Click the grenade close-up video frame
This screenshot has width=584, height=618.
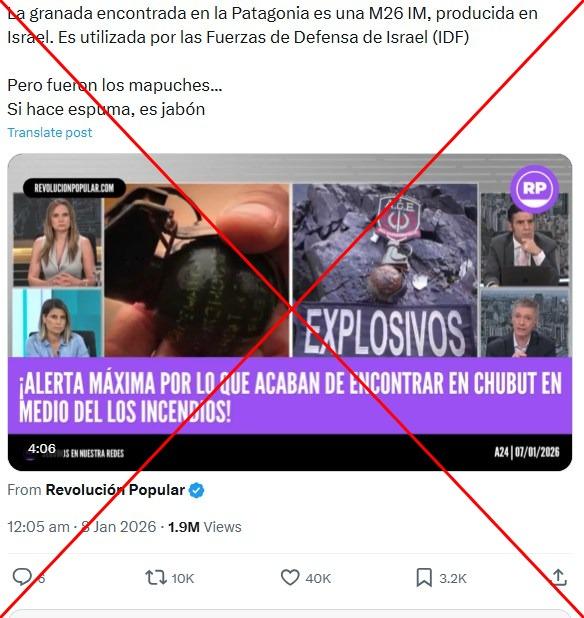[197, 271]
